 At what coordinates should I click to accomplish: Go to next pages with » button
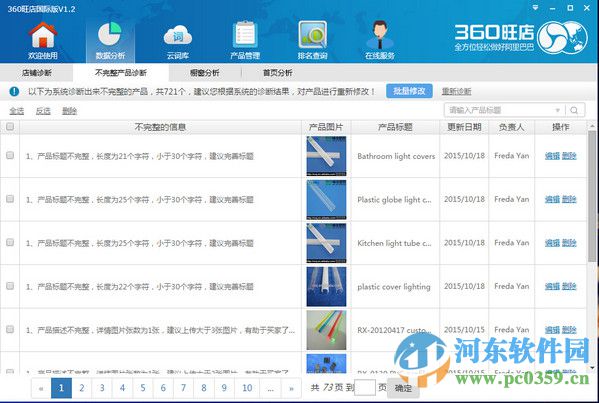pos(291,388)
